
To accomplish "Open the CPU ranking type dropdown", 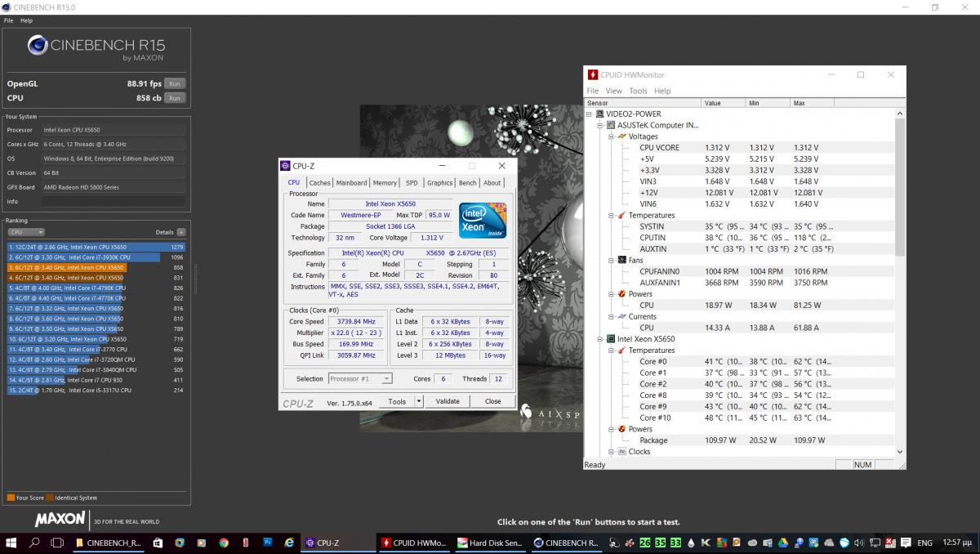I will [x=26, y=232].
